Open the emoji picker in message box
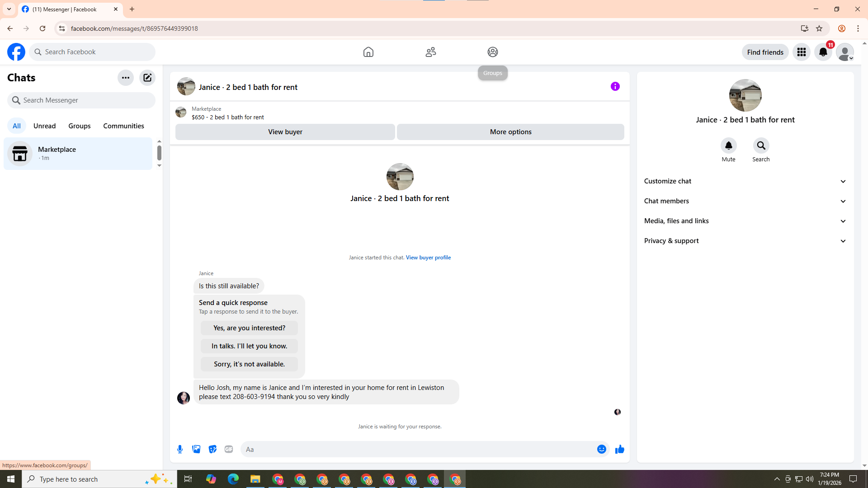Image resolution: width=868 pixels, height=488 pixels. [601, 449]
